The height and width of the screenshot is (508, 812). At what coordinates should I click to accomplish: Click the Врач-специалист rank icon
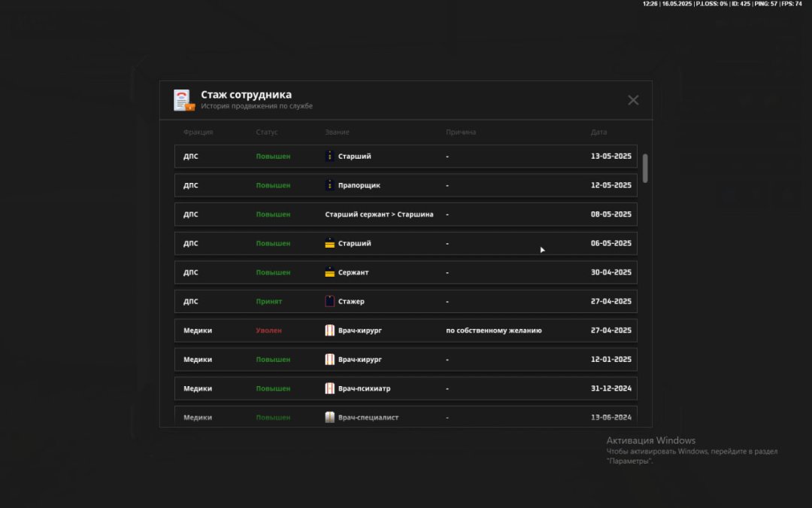[x=329, y=417]
